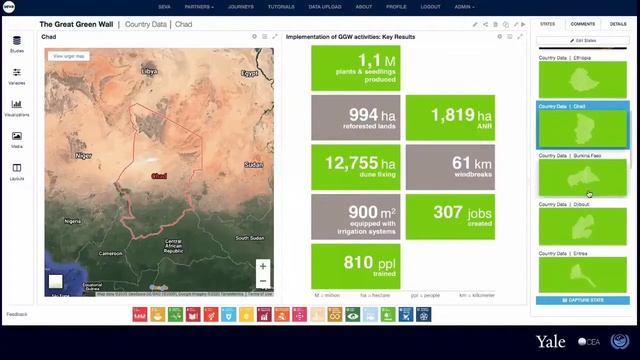The height and width of the screenshot is (360, 640).
Task: Click Country Data in breadcrumb title
Action: point(146,24)
